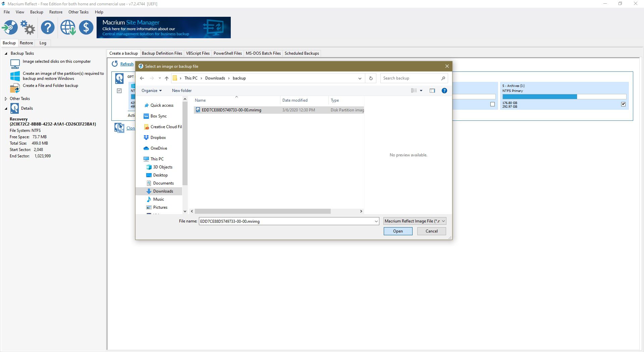Click the Details panel disk icon
This screenshot has height=352, width=644.
click(x=14, y=108)
